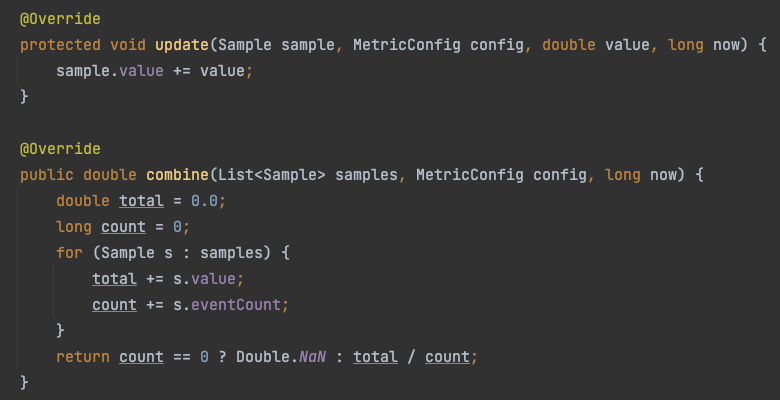This screenshot has width=780, height=400.
Task: Click the first MetricConfig parameter type
Action: (406, 45)
